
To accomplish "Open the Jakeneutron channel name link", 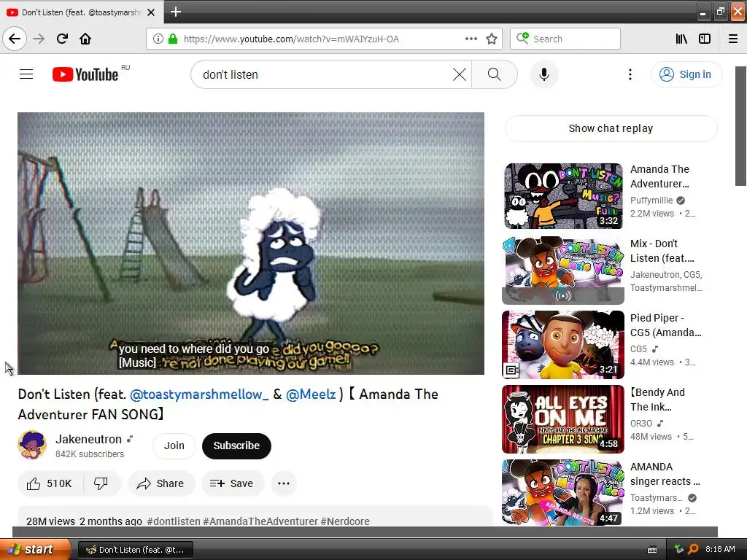I will (x=88, y=439).
